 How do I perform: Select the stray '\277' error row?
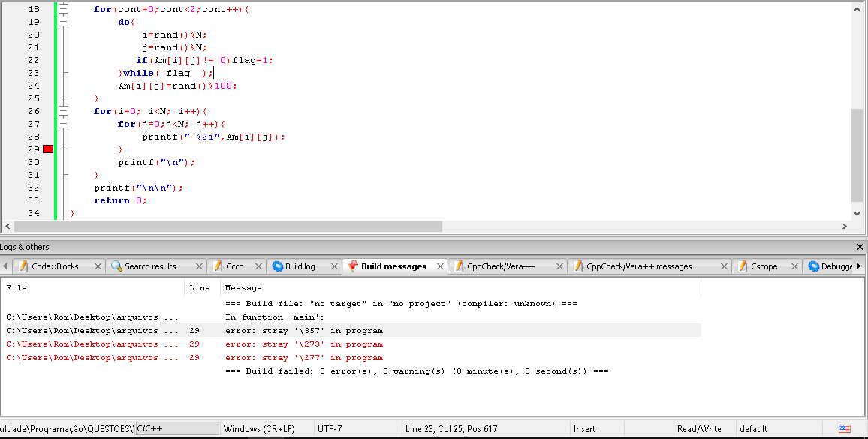pyautogui.click(x=353, y=358)
